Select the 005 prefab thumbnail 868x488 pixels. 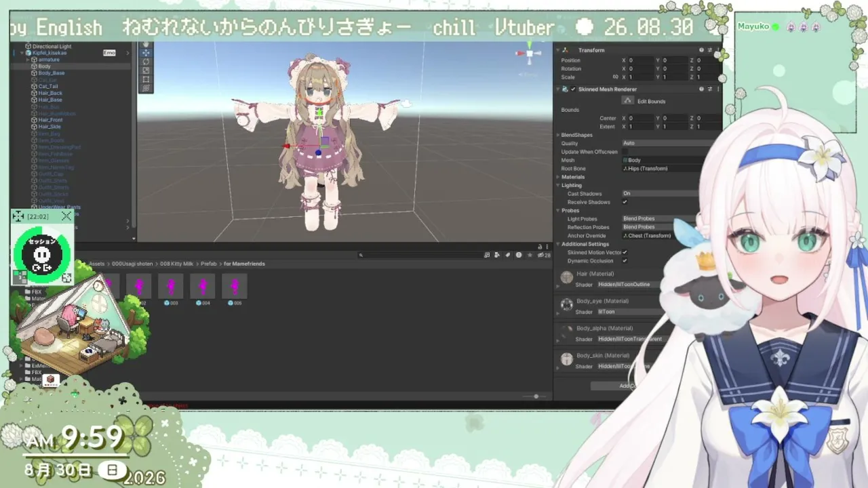tap(235, 287)
